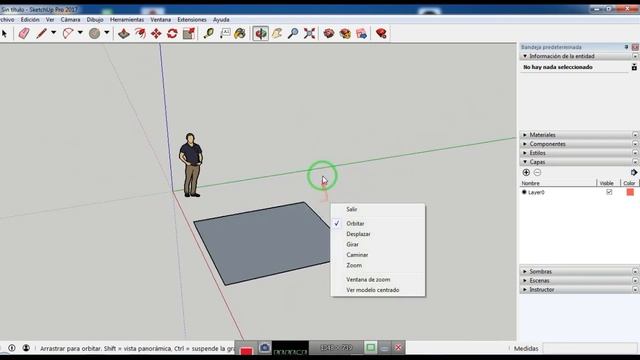The image size is (640, 360).
Task: Select the Move tool
Action: point(156,33)
